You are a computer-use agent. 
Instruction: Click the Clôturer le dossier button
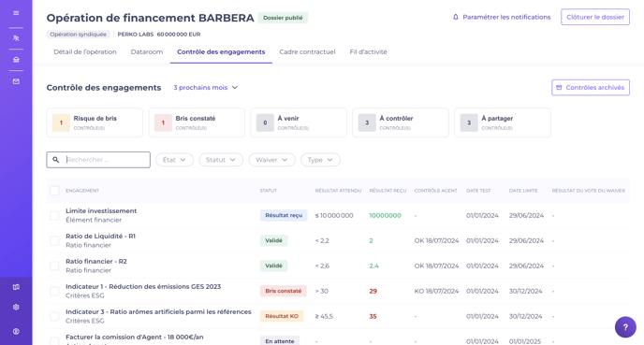(595, 17)
